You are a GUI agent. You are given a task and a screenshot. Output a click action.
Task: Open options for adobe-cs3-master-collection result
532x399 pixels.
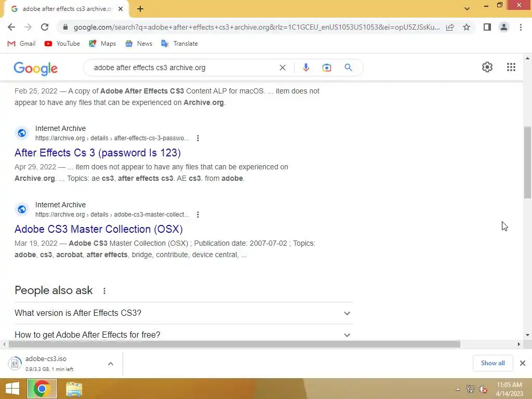[198, 215]
